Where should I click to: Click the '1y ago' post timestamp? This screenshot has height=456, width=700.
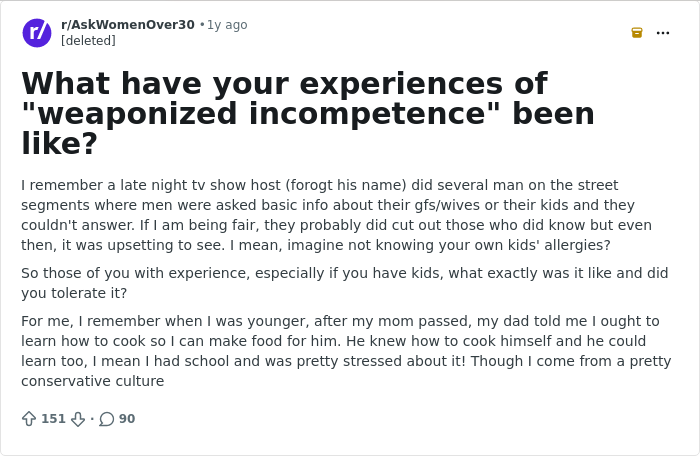(227, 25)
